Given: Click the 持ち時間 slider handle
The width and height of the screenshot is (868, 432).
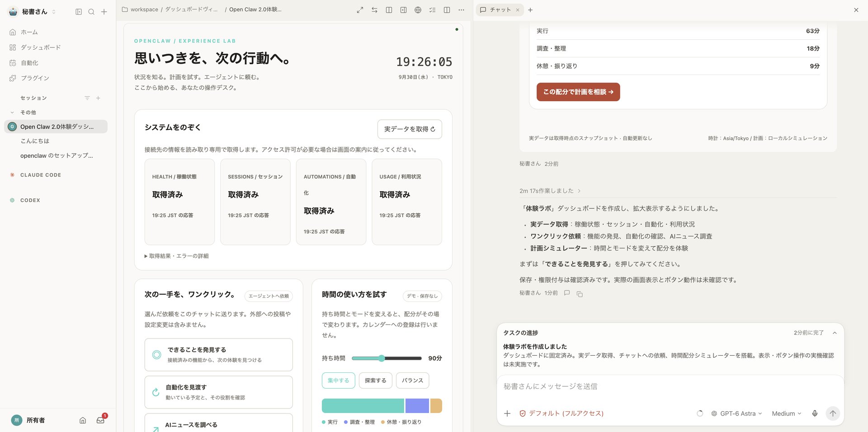Looking at the screenshot, I should [382, 358].
